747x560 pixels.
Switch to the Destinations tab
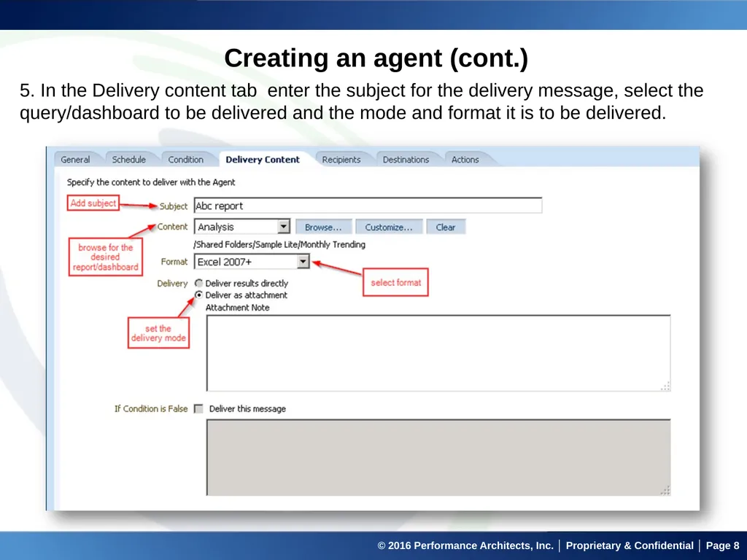pos(406,160)
